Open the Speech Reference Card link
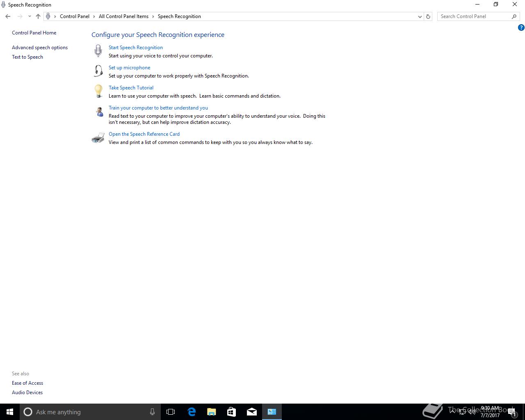This screenshot has height=420, width=525. point(144,134)
